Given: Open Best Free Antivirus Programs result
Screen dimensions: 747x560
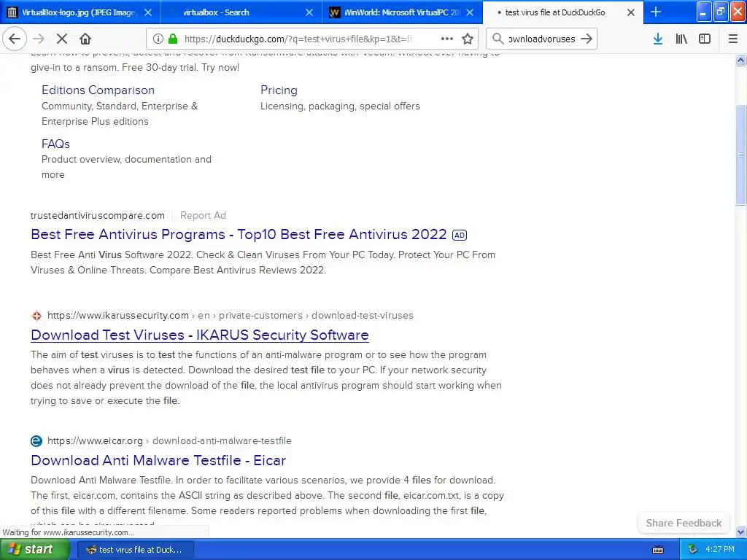Looking at the screenshot, I should click(239, 234).
